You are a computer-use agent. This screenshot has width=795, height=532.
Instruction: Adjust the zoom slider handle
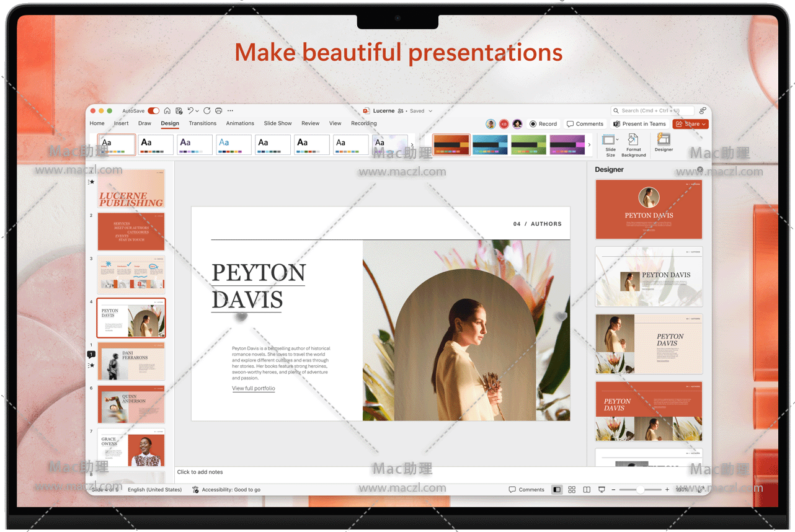pos(640,490)
